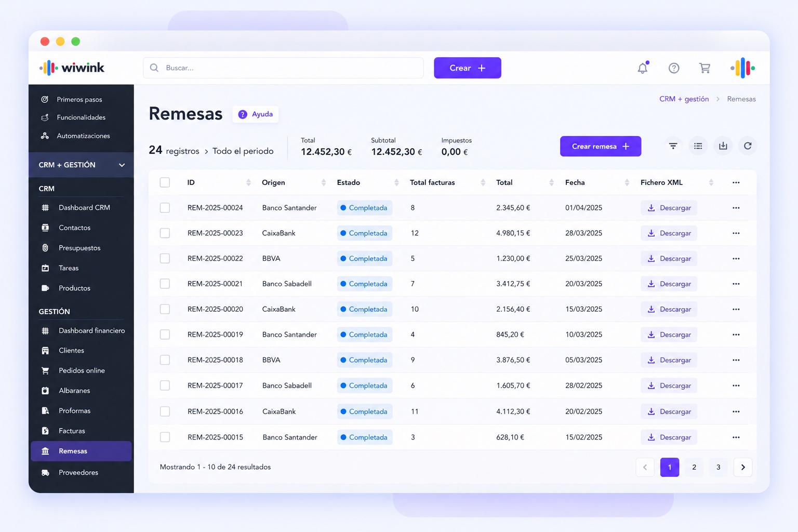Mark the checkbox for REM-2025-00016

coord(165,411)
